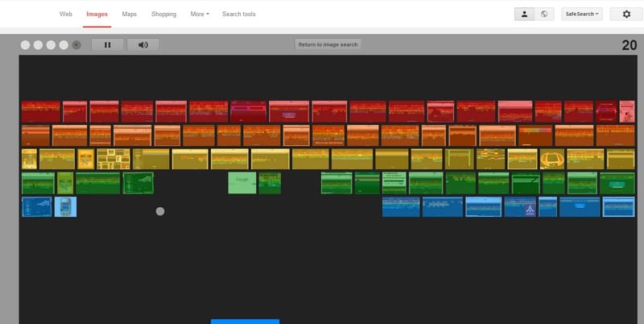Click the yellow brick showing an oval stadium
The height and width of the screenshot is (324, 644).
pyautogui.click(x=552, y=159)
